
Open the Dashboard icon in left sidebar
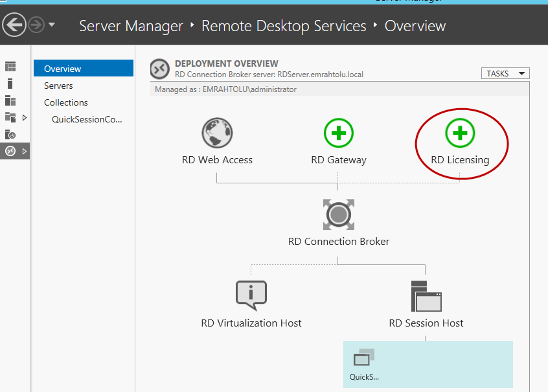10,67
